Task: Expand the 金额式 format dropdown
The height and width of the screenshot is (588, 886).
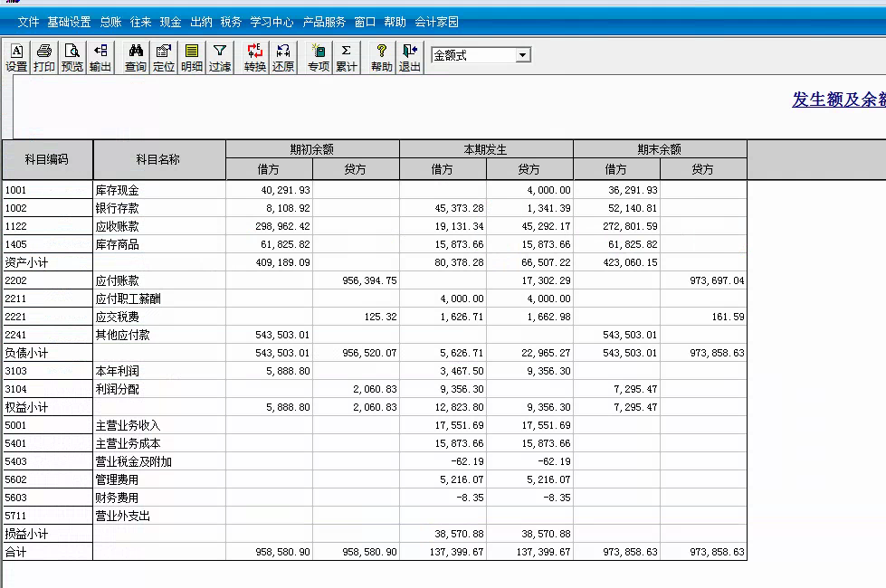Action: tap(523, 55)
